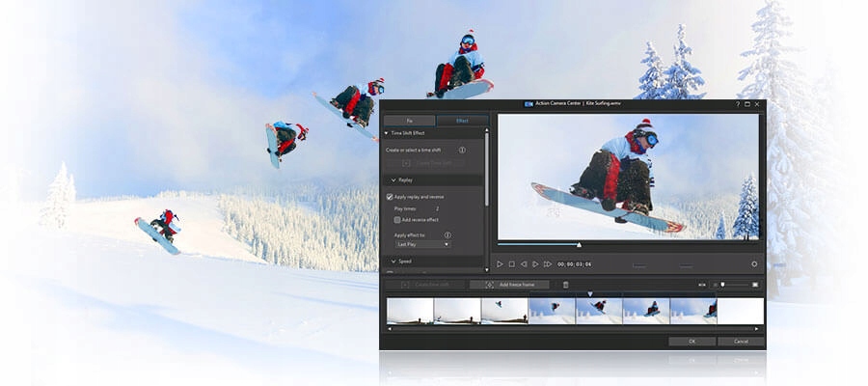
Task: Click the fast forward icon
Action: click(547, 263)
